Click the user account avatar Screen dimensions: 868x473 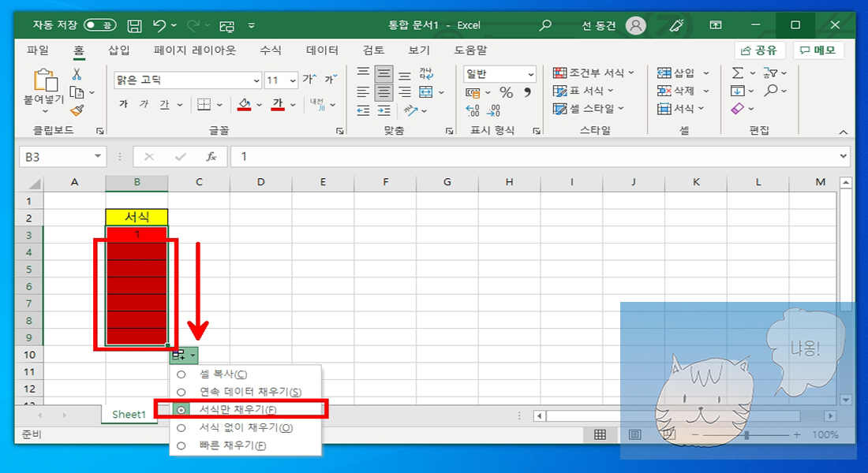pyautogui.click(x=635, y=25)
